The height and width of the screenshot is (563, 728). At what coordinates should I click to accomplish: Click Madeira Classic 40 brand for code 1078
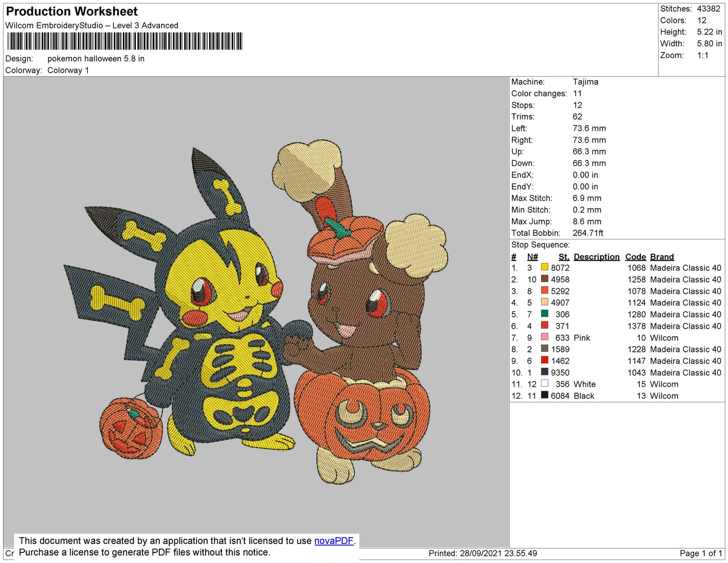pyautogui.click(x=686, y=291)
